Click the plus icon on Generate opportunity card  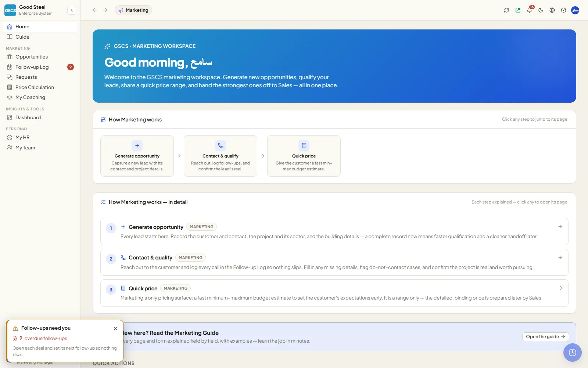click(x=137, y=145)
